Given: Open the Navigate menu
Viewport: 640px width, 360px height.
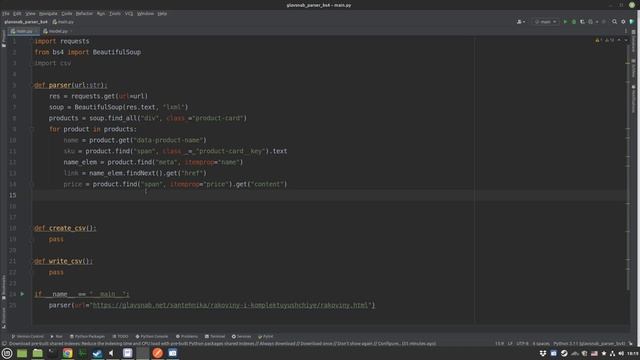Looking at the screenshot, I should 48,13.
